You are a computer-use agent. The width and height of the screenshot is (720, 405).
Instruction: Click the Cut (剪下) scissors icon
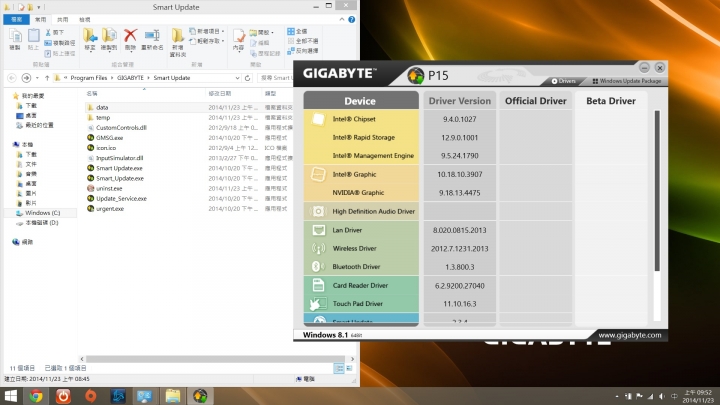point(48,33)
